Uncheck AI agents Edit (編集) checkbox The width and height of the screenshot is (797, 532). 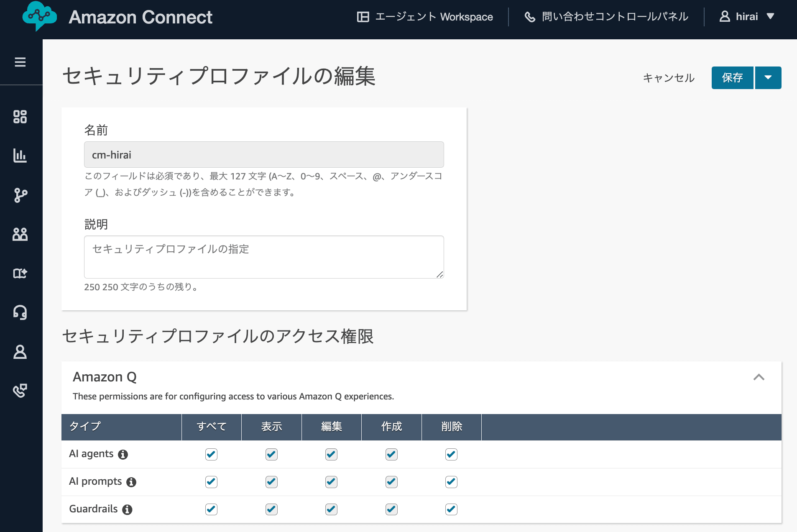click(x=331, y=454)
